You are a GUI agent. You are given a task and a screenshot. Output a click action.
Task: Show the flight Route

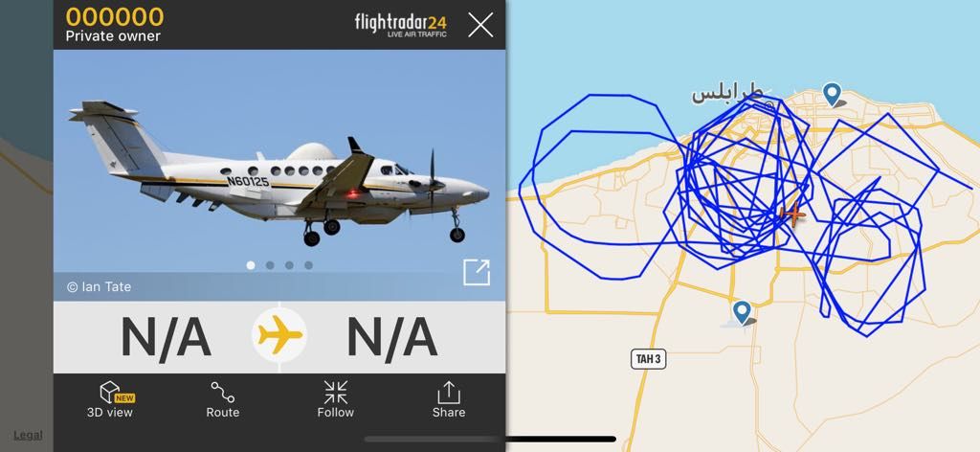point(222,399)
